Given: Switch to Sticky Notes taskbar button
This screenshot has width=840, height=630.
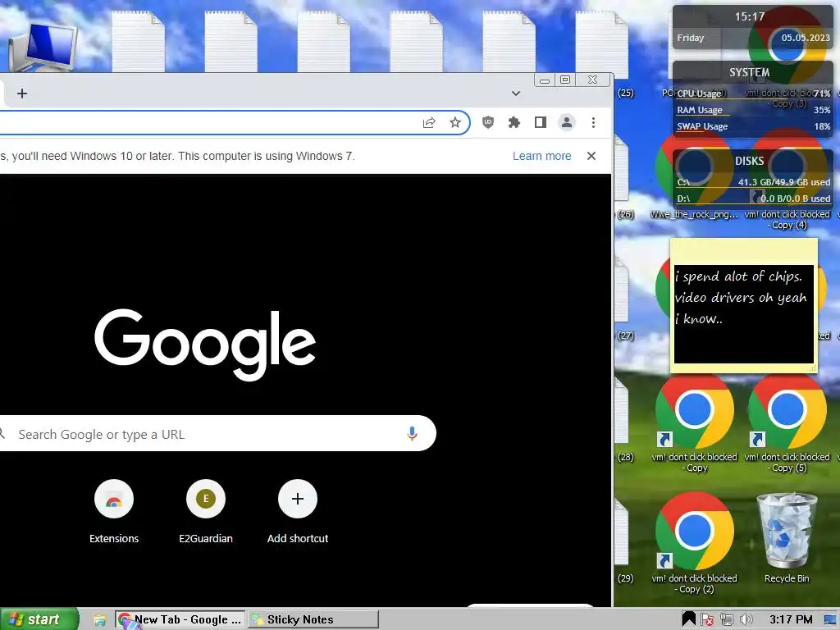Looking at the screenshot, I should pos(313,619).
